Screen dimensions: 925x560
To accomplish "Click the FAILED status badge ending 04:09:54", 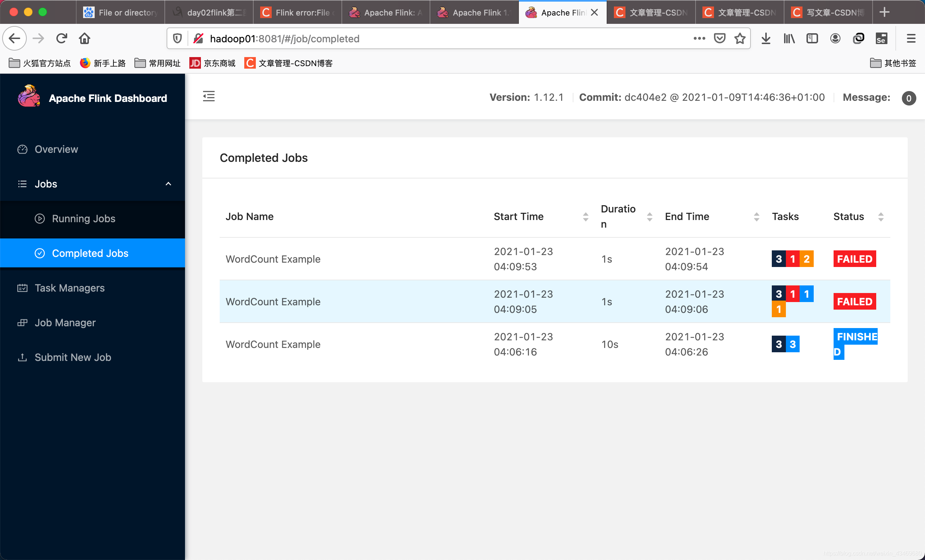I will [x=855, y=259].
